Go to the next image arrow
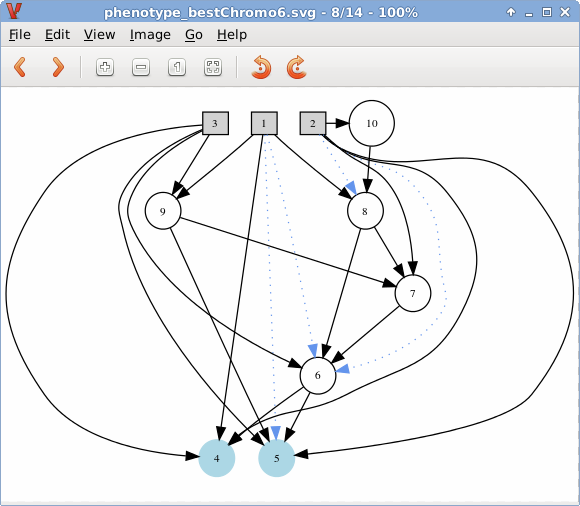 coord(58,67)
